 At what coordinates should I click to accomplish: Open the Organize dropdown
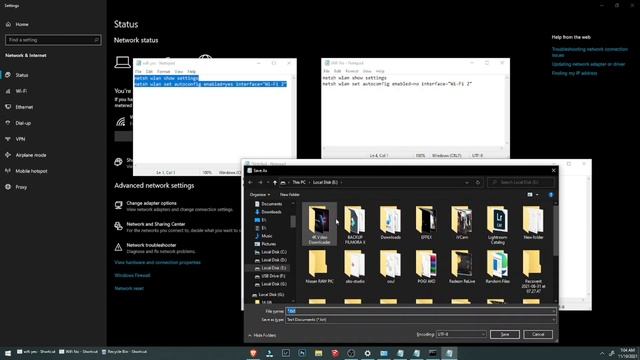pyautogui.click(x=260, y=195)
